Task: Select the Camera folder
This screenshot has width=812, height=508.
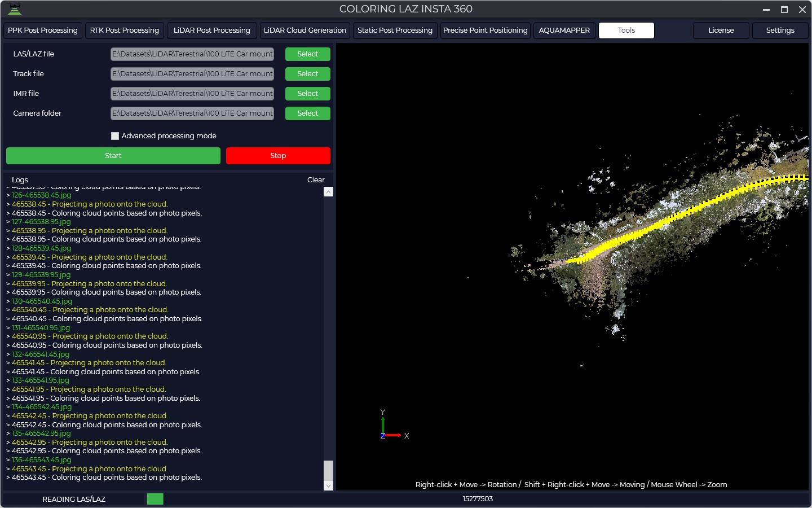Action: [x=307, y=113]
